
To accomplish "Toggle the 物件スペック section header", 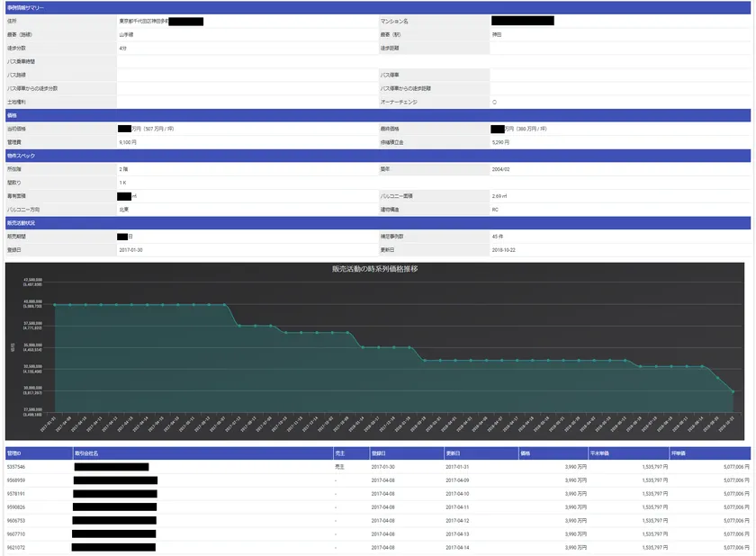I will [x=20, y=156].
